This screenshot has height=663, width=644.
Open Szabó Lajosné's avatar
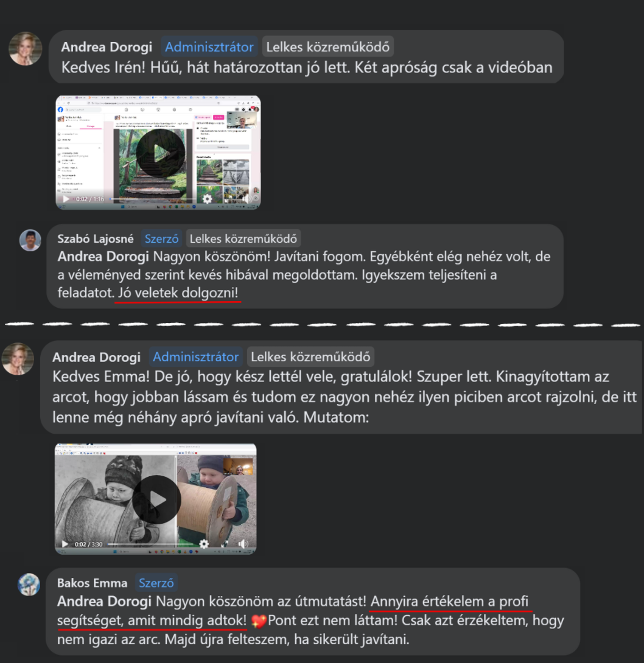click(x=30, y=240)
